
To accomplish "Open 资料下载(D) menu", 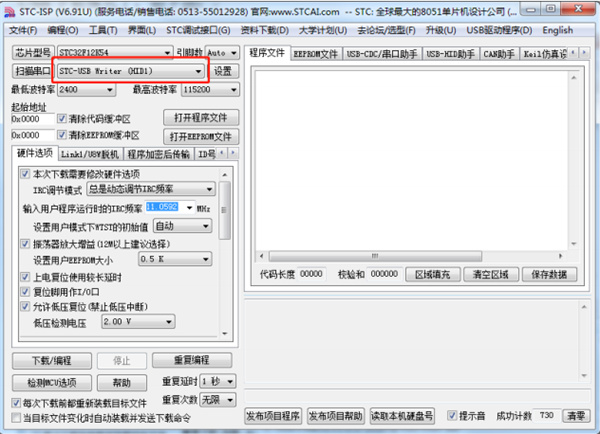I will [264, 30].
